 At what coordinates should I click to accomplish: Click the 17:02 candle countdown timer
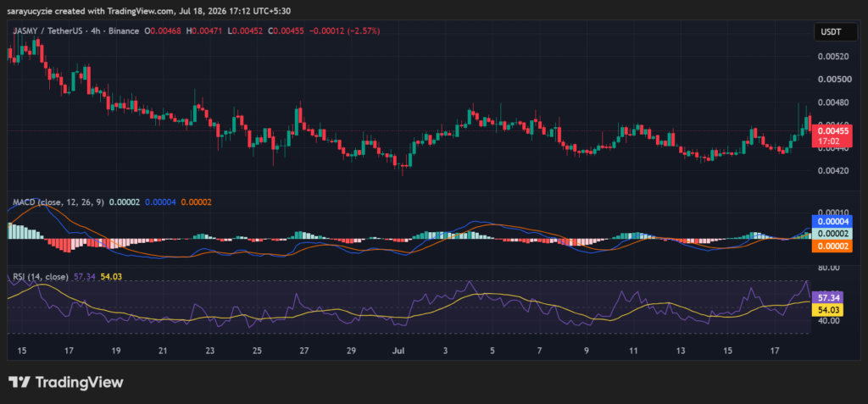pos(828,141)
